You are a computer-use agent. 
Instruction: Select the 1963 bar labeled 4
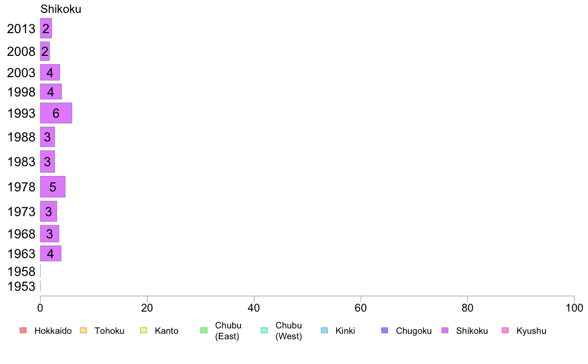coord(50,253)
